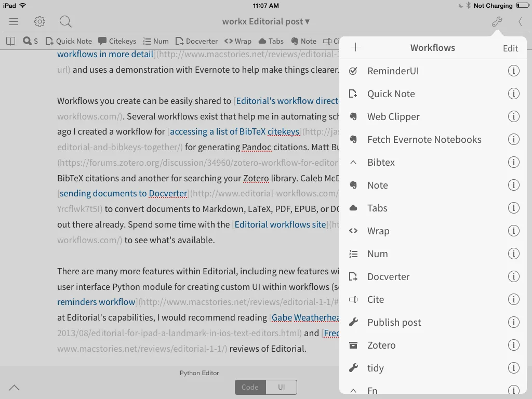Show info for Docverter workflow

click(514, 276)
